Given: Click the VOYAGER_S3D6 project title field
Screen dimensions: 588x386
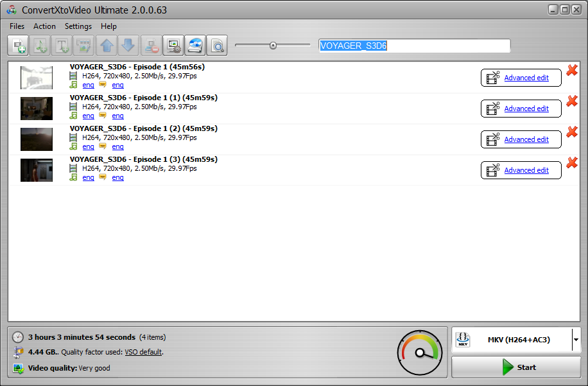Looking at the screenshot, I should point(415,46).
